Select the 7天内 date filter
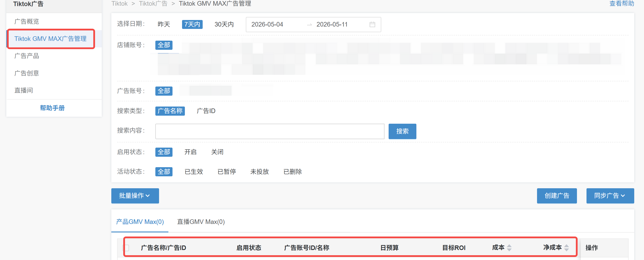This screenshot has height=260, width=644. point(192,24)
